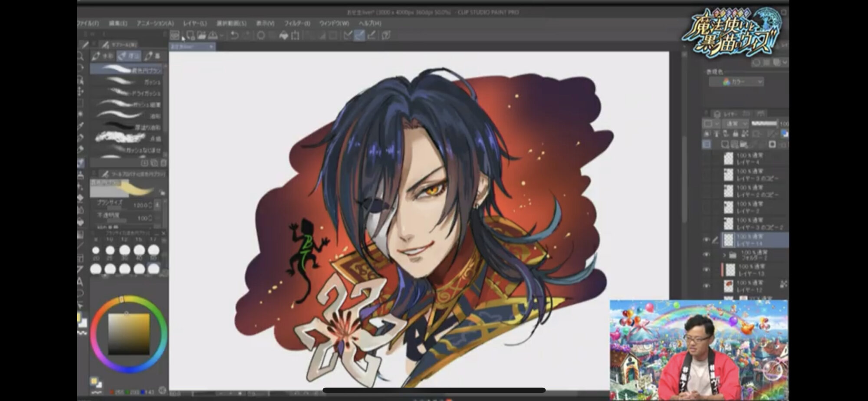Select the Balloon tool

(x=81, y=293)
